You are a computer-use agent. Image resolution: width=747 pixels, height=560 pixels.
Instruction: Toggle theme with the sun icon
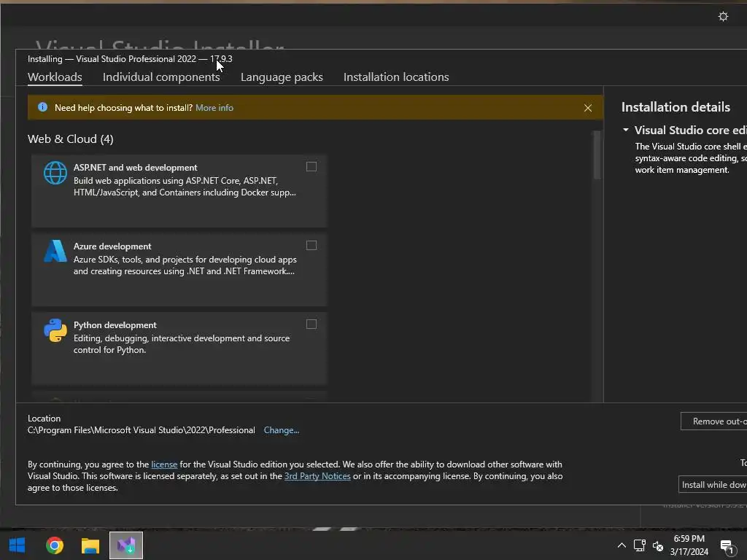tap(723, 17)
